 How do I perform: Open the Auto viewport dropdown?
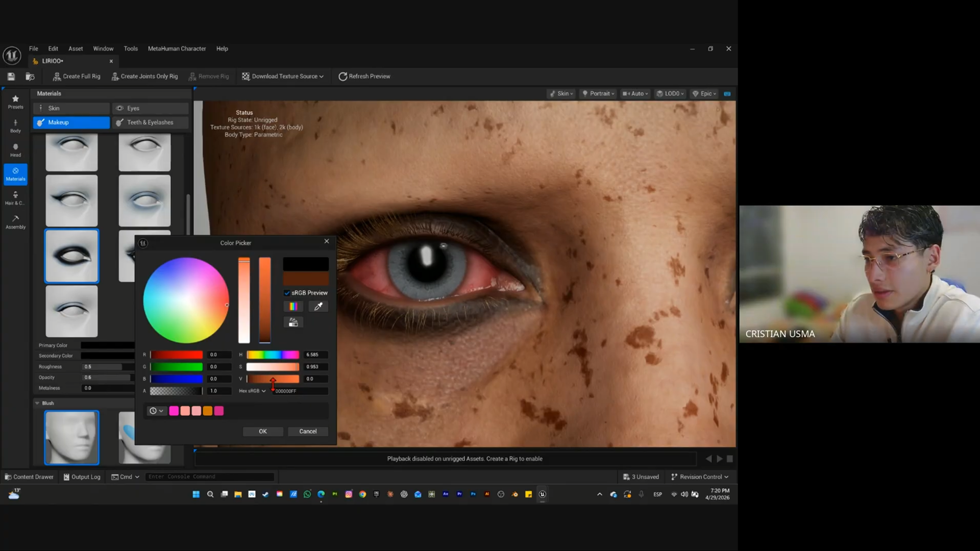click(x=635, y=94)
